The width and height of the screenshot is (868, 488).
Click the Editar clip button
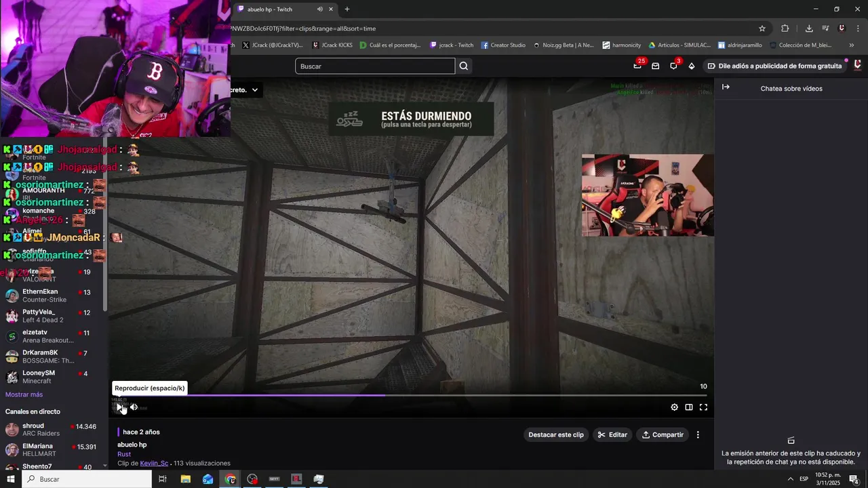pyautogui.click(x=612, y=434)
